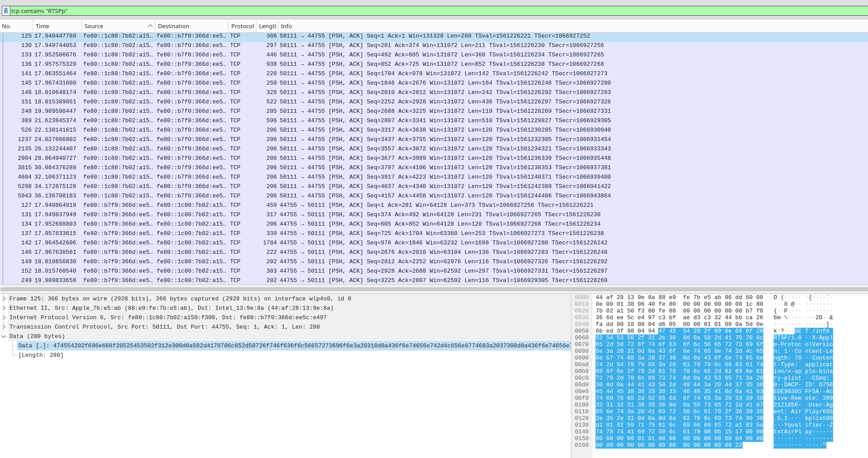This screenshot has width=868, height=458.
Task: Click the horizontal scrollbar under packet list
Action: [x=434, y=289]
